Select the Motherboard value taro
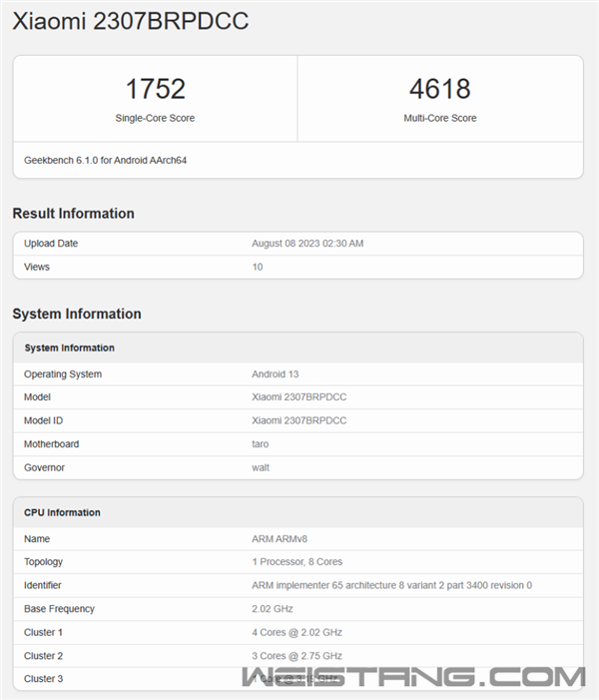Screen dimensions: 599x700 (262, 443)
